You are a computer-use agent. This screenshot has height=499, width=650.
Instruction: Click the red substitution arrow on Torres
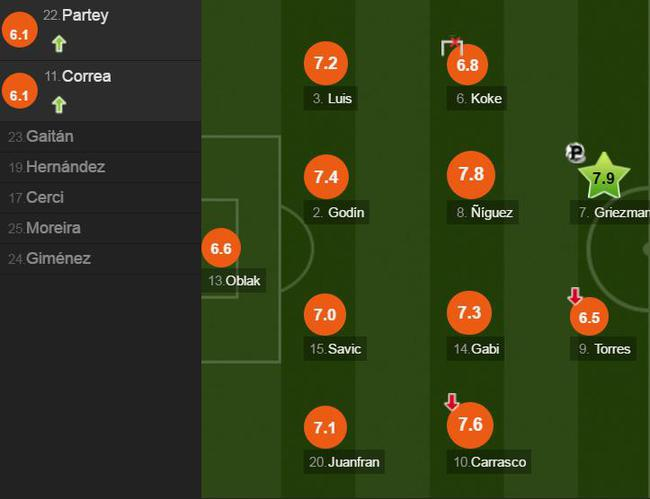click(x=575, y=296)
